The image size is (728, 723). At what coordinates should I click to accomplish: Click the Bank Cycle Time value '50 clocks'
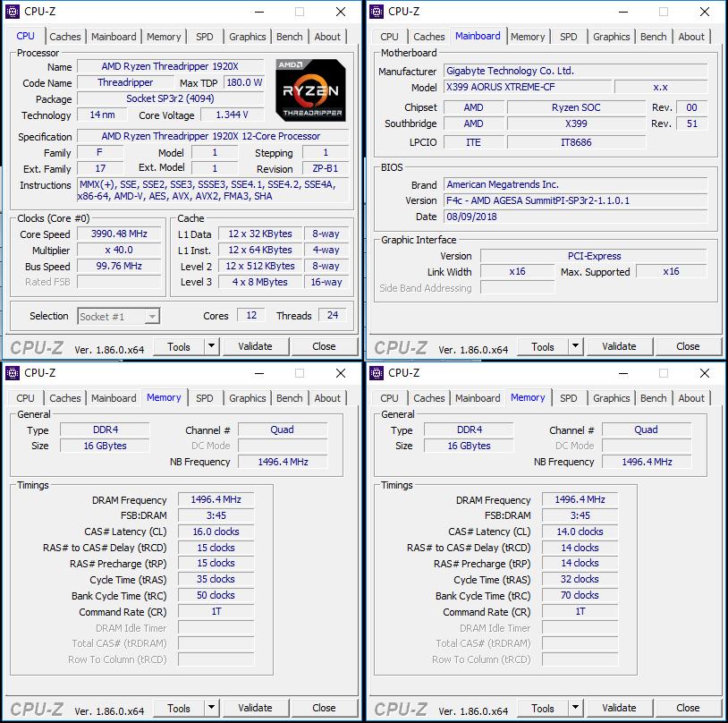click(x=216, y=595)
